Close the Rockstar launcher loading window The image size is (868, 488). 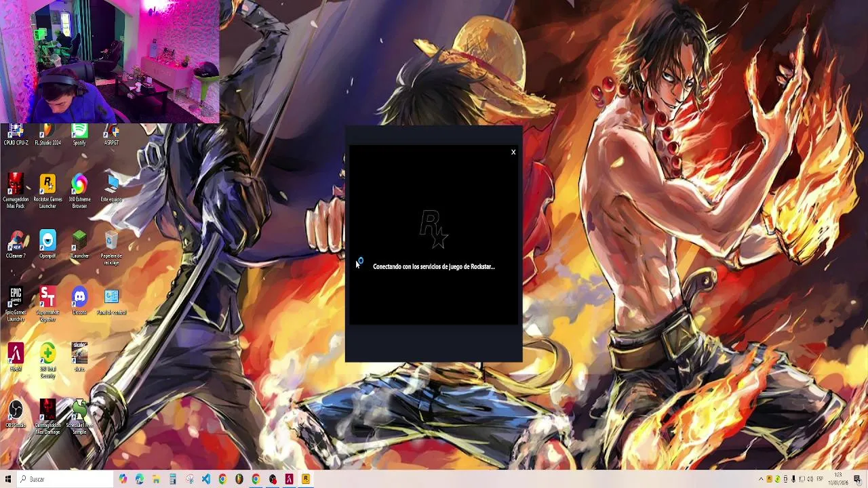513,152
